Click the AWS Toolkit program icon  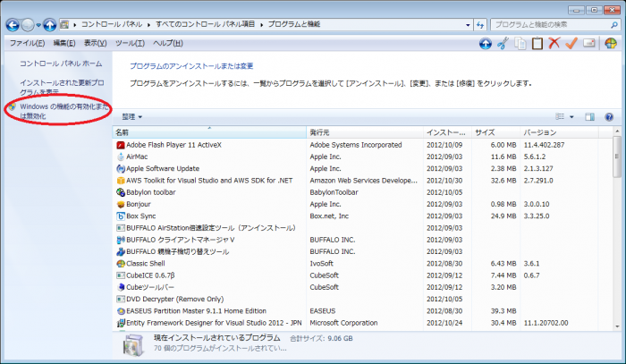coord(121,181)
